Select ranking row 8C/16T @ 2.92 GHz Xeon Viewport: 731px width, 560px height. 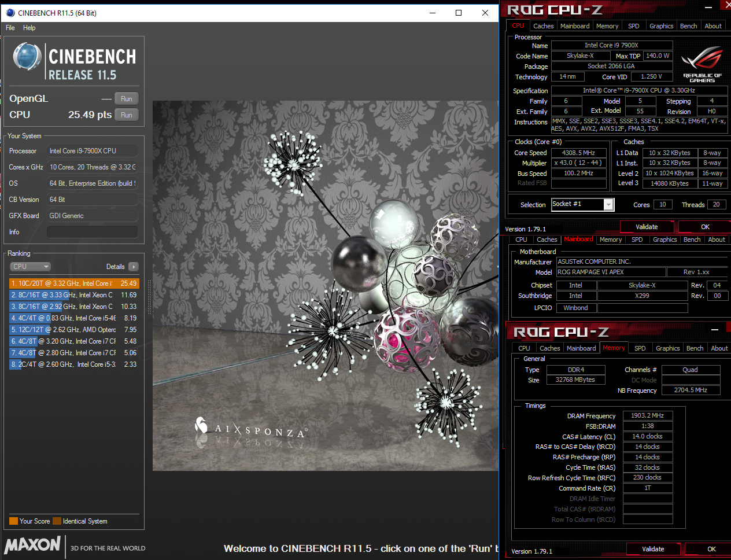(74, 307)
